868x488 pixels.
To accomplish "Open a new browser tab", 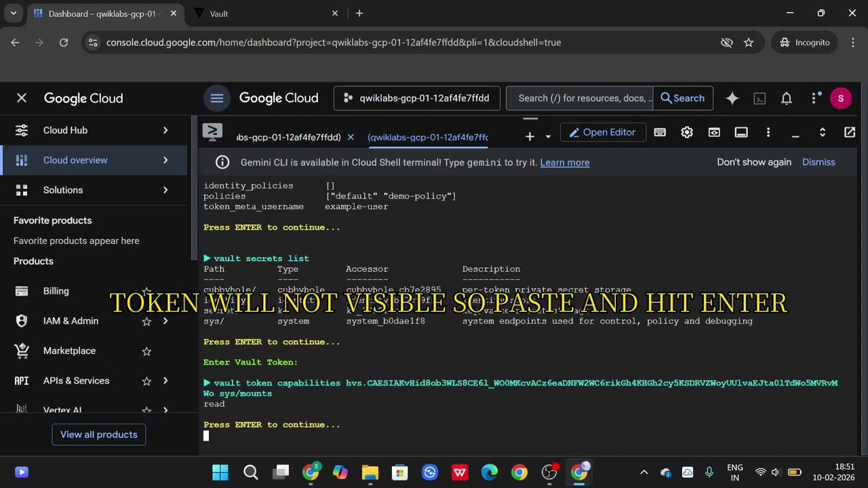I will click(x=359, y=14).
